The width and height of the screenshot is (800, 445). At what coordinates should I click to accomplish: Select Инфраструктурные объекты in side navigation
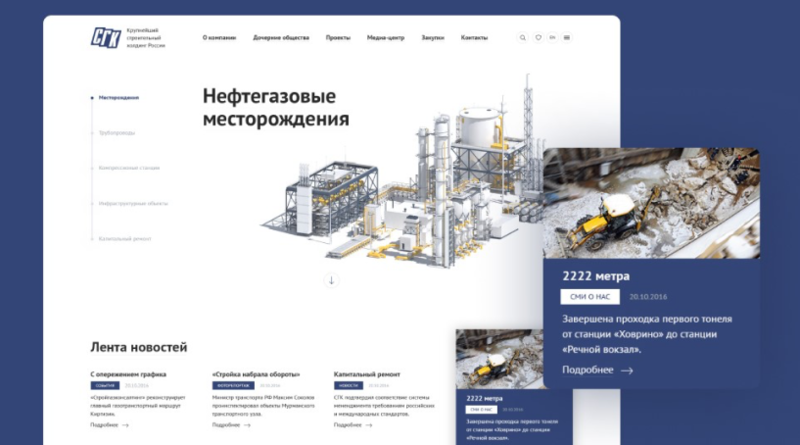133,203
